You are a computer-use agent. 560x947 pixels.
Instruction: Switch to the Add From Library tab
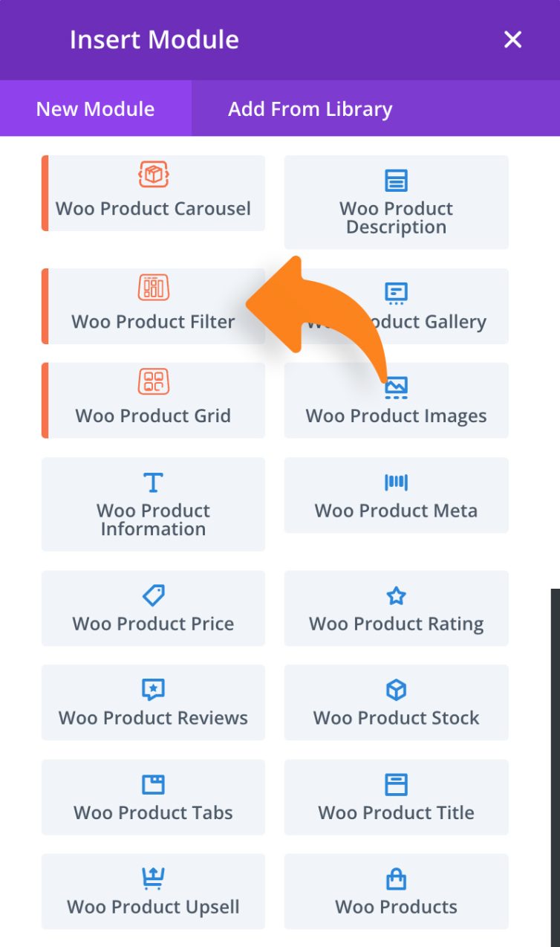[309, 109]
